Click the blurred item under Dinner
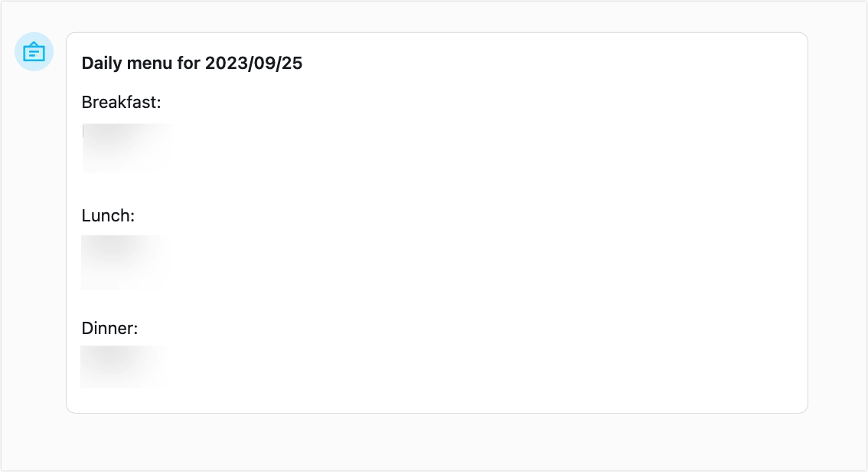Screen dimensions: 868x472 click(x=122, y=365)
